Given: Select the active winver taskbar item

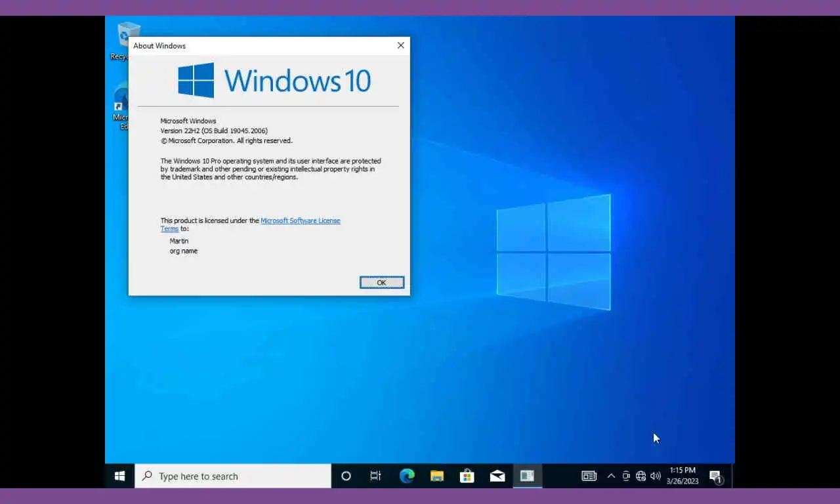Looking at the screenshot, I should tap(527, 476).
